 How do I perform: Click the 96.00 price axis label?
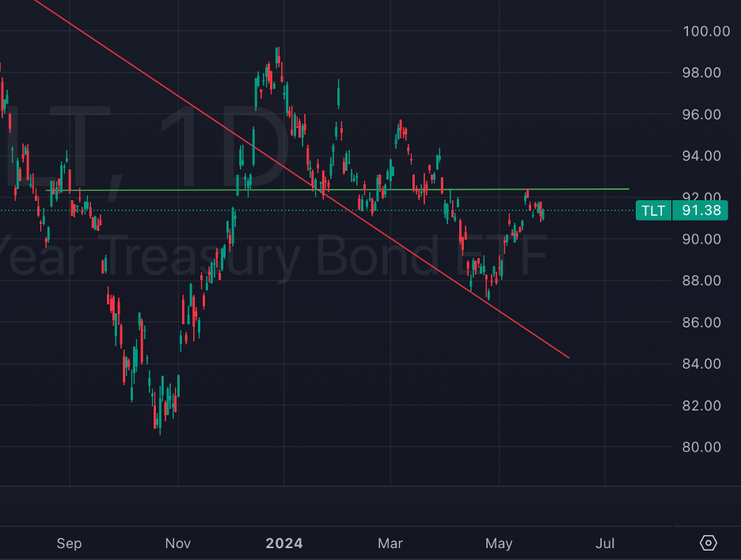[x=701, y=114]
